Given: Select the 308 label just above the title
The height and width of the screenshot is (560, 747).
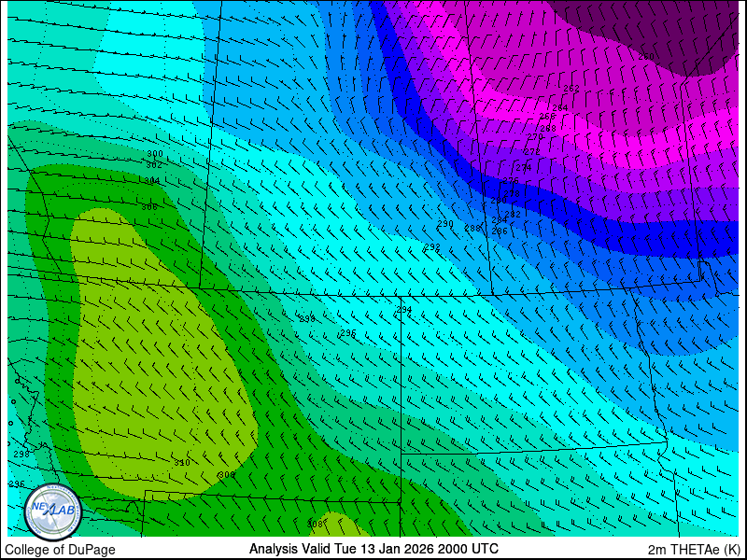Looking at the screenshot, I should [316, 524].
